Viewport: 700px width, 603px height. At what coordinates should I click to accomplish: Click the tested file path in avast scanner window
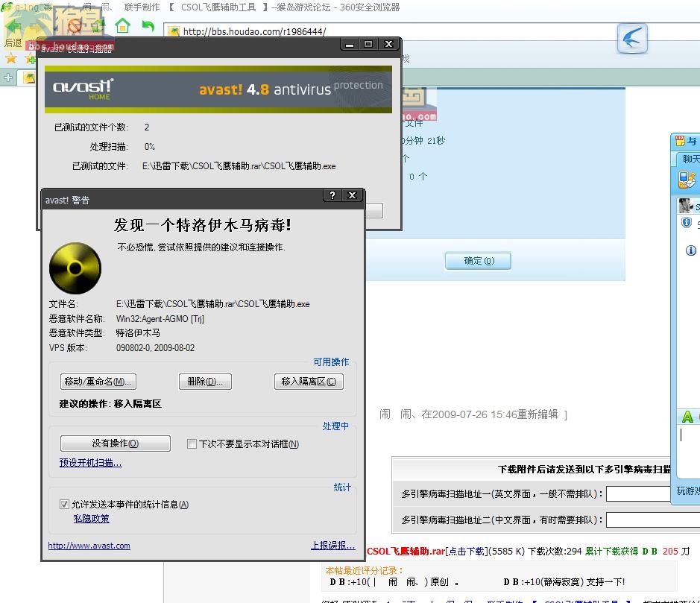pyautogui.click(x=239, y=166)
